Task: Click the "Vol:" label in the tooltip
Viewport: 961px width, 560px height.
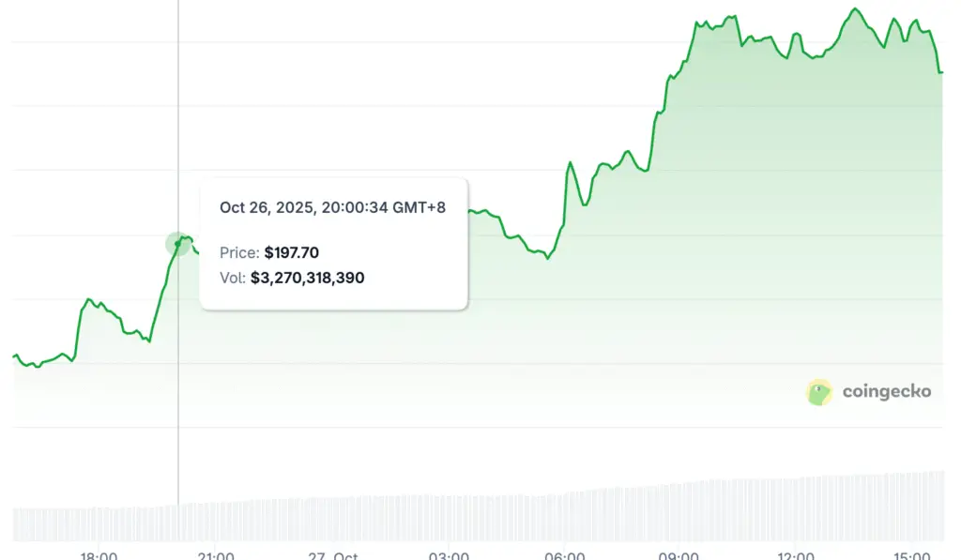Action: (x=233, y=278)
